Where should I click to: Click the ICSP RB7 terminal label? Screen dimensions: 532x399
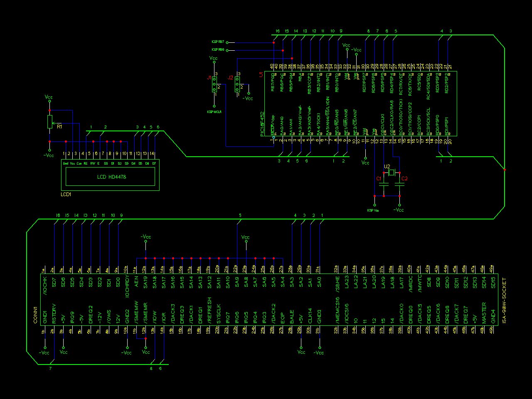[218, 42]
